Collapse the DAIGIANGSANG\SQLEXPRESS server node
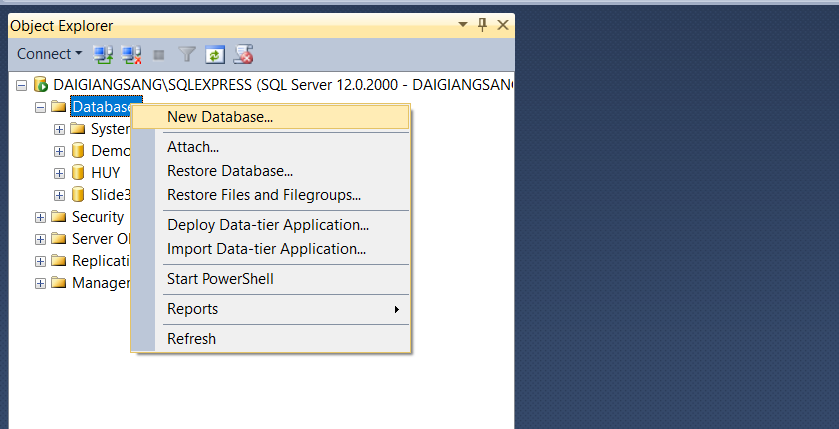 22,85
